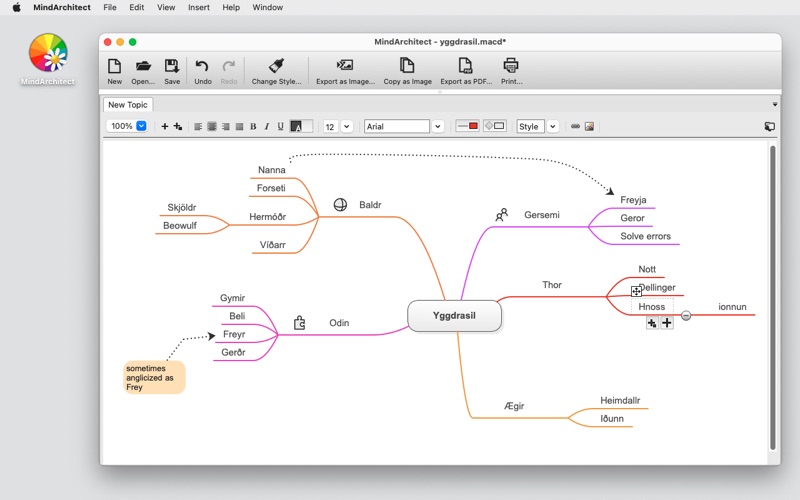The height and width of the screenshot is (500, 800).
Task: Expand the font family dropdown arrow
Action: 438,127
